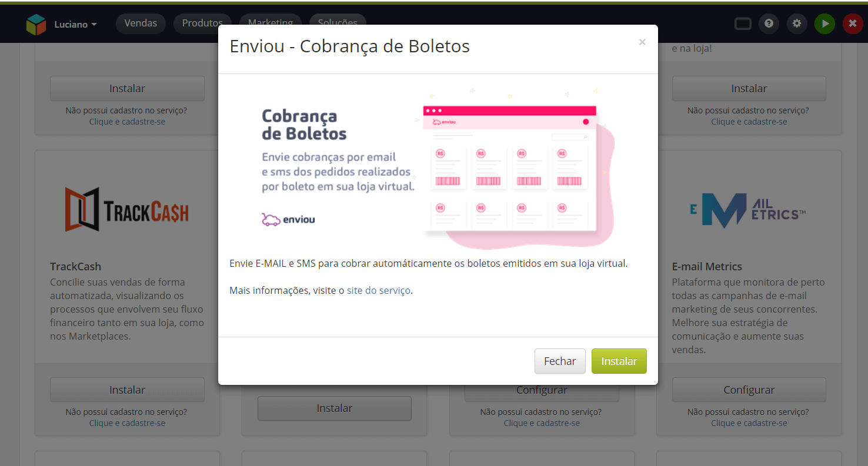Open the Vendas menu
Image resolution: width=868 pixels, height=466 pixels.
[141, 24]
